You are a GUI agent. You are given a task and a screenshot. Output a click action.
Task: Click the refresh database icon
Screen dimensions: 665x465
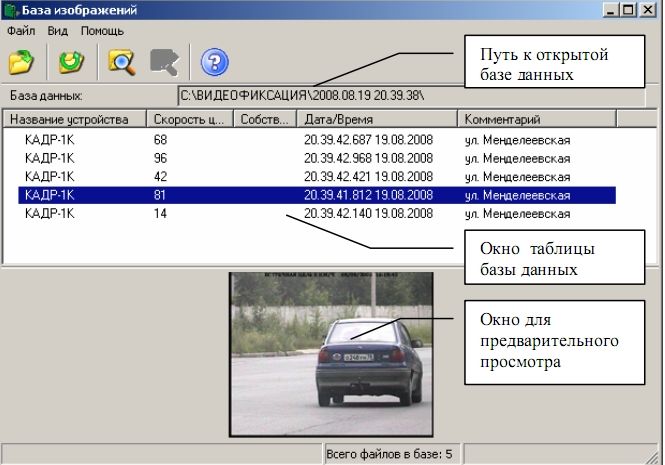[x=70, y=62]
